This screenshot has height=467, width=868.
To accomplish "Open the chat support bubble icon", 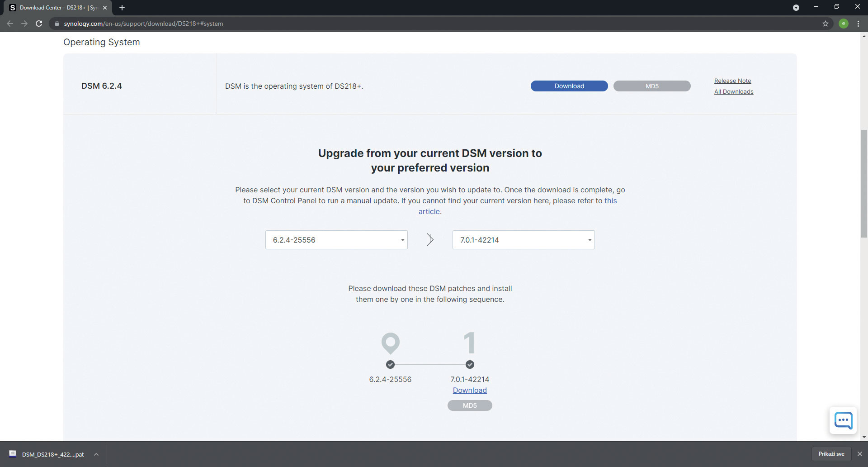I will 843,420.
